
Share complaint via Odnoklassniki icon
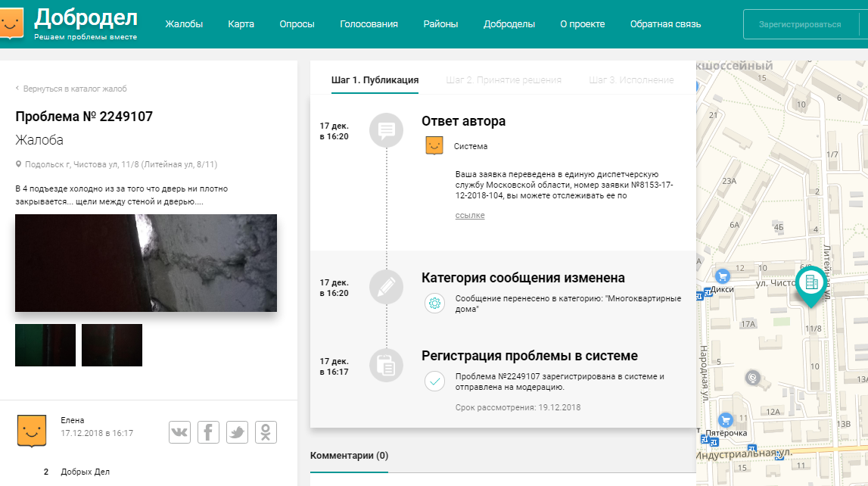266,432
